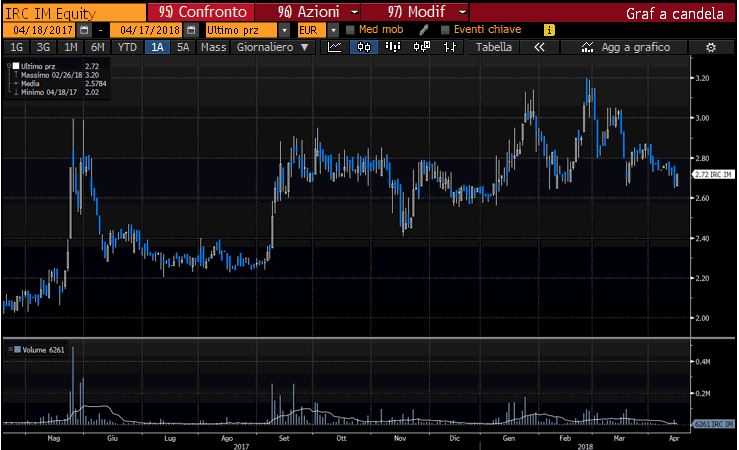Open the EUR currency dropdown arrow

click(333, 30)
